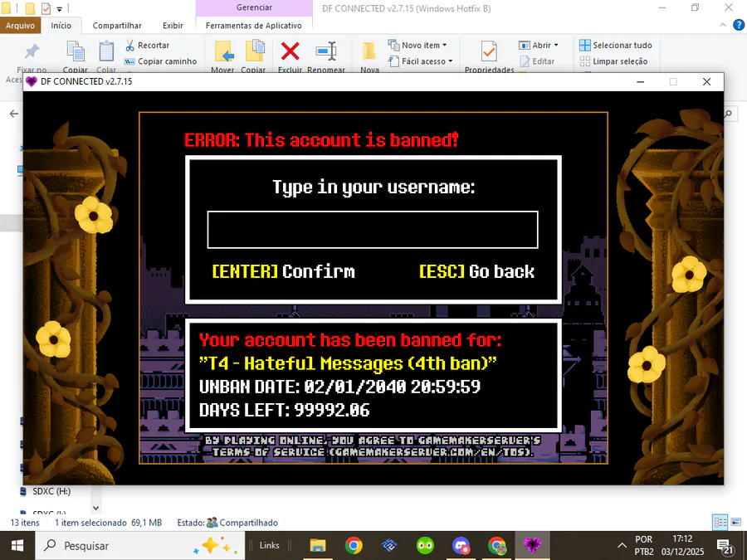This screenshot has width=747, height=560.
Task: Click the '[ENTER] Confirm' label in the game
Action: tap(284, 271)
